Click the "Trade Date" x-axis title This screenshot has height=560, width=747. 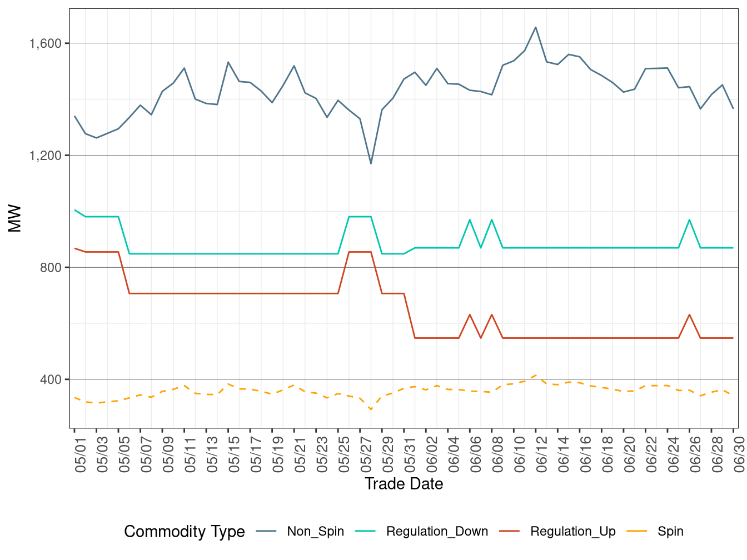tap(404, 484)
